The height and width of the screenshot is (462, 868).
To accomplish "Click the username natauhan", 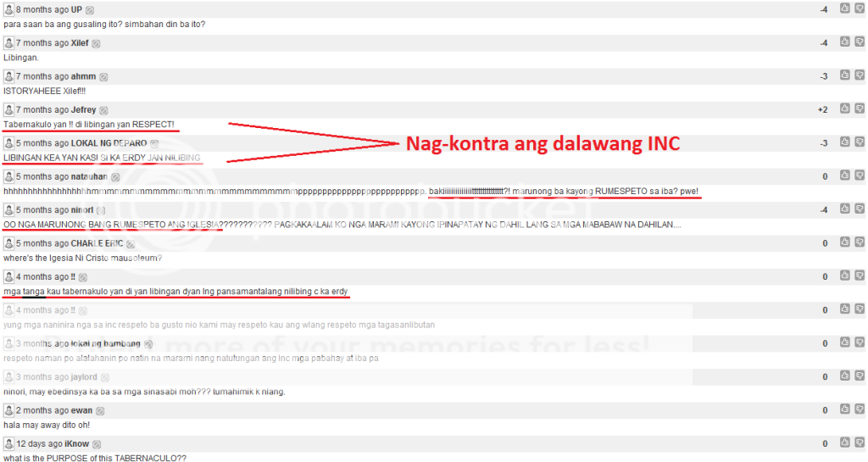I will (x=89, y=176).
